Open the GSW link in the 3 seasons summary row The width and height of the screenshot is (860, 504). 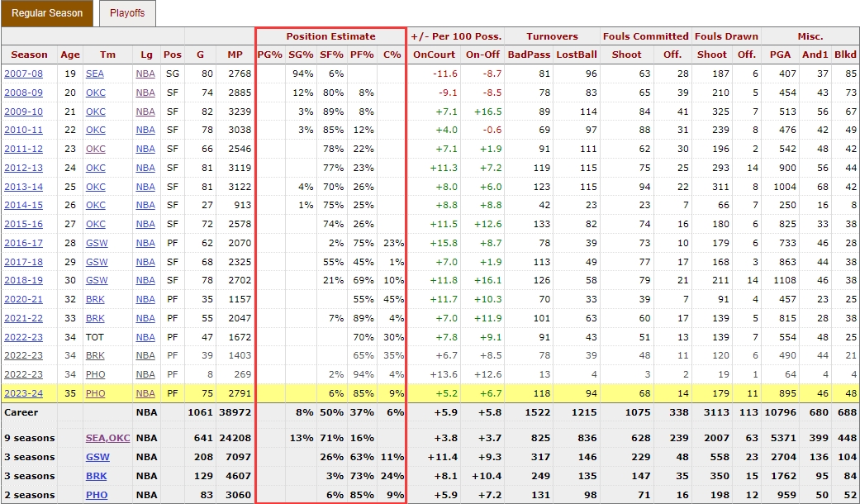[97, 457]
